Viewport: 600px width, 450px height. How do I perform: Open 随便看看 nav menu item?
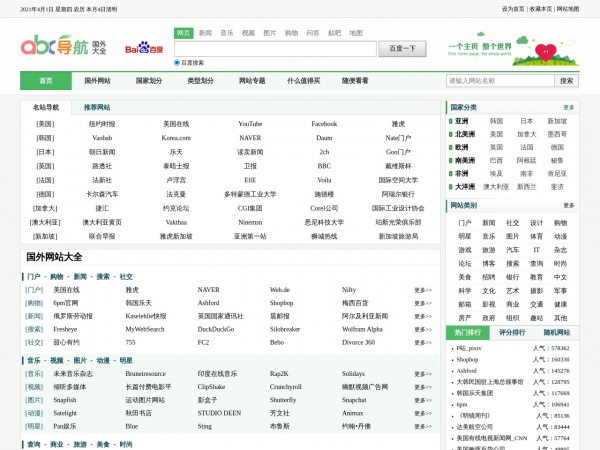pyautogui.click(x=355, y=81)
